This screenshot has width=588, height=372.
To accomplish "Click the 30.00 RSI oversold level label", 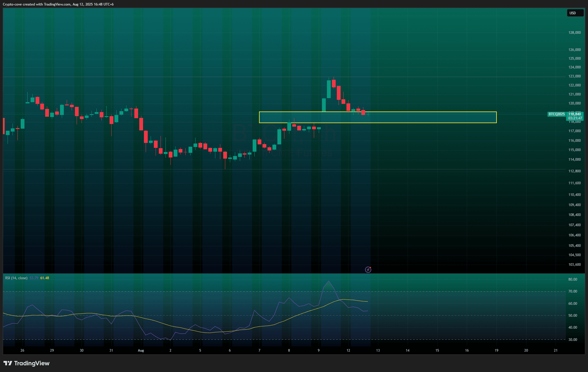I will (x=573, y=340).
